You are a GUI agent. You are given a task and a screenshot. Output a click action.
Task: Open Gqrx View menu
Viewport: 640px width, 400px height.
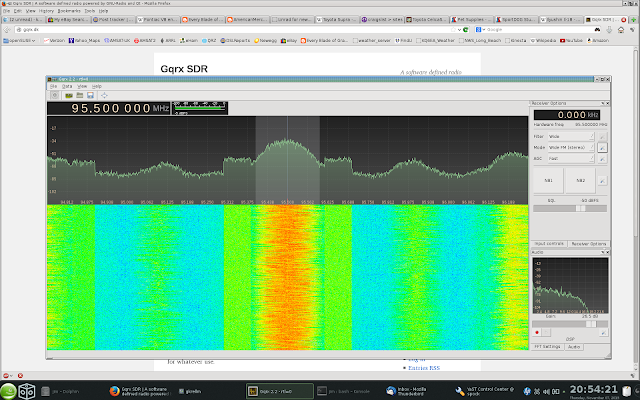pos(82,87)
